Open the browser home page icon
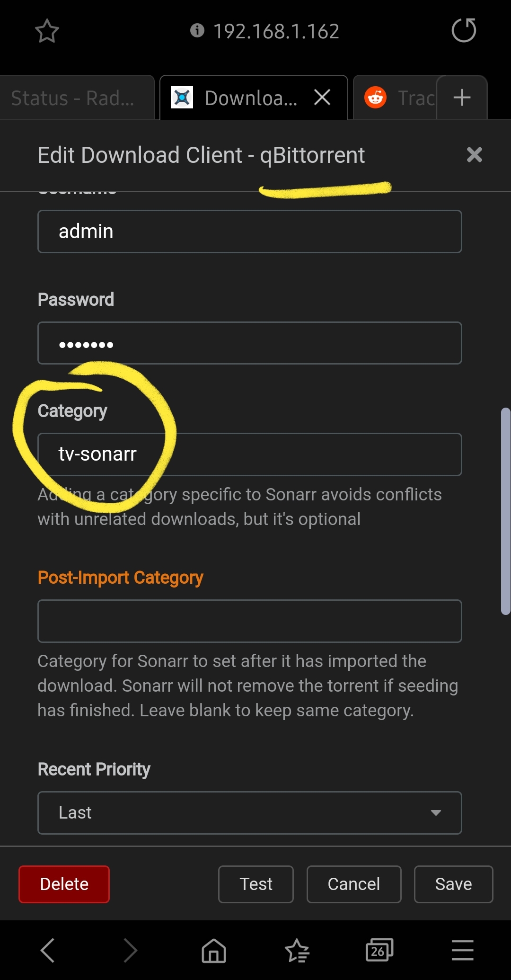The height and width of the screenshot is (980, 511). click(214, 950)
